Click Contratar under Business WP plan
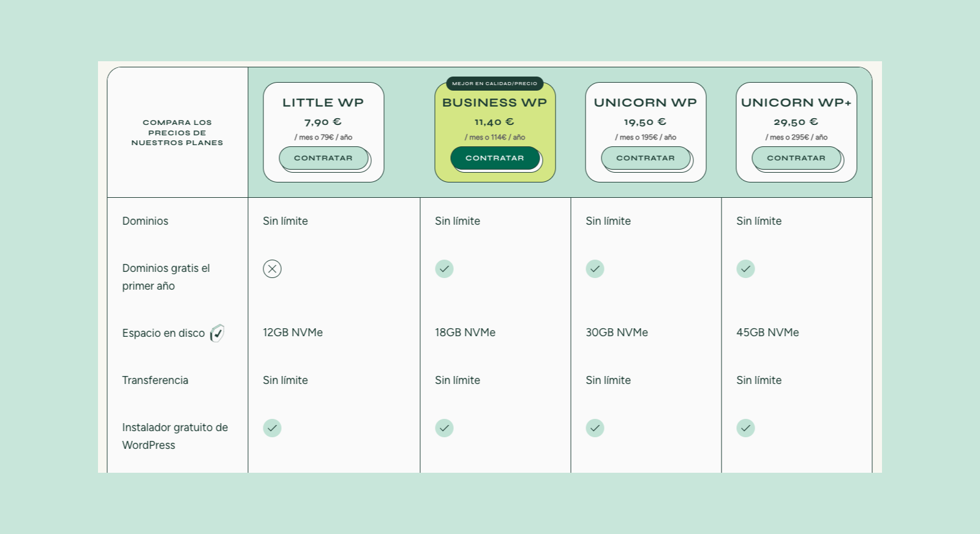The width and height of the screenshot is (980, 534). tap(495, 158)
